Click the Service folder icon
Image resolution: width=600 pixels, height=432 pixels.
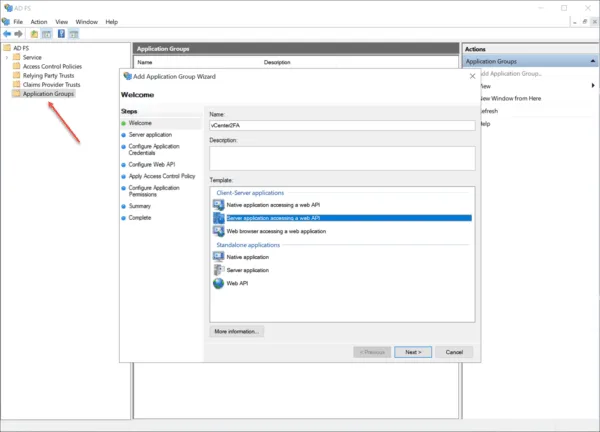click(x=16, y=57)
